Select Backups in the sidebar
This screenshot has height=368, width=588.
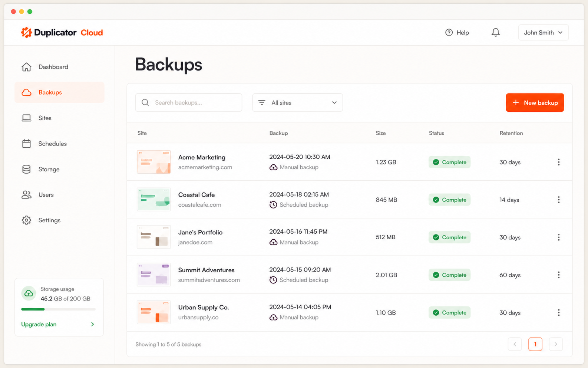[x=59, y=92]
